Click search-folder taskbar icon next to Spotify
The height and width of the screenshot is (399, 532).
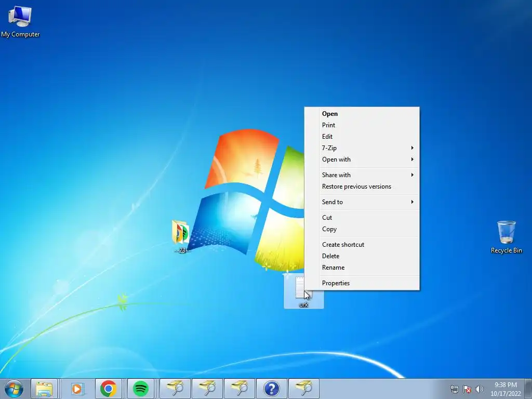[x=175, y=389]
